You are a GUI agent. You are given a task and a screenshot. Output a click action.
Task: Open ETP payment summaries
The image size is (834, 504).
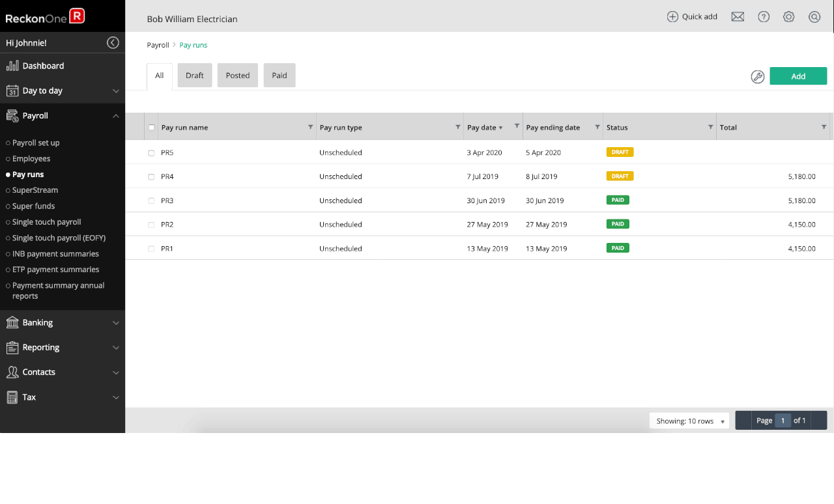click(x=55, y=270)
